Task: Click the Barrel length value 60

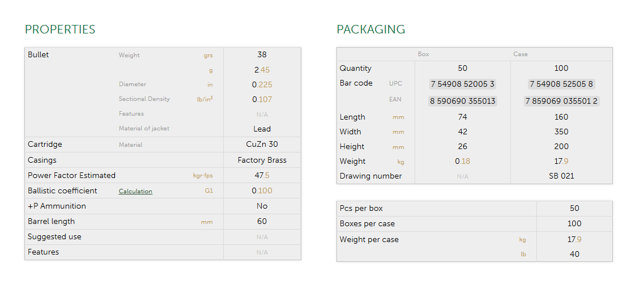Action: pos(262,222)
